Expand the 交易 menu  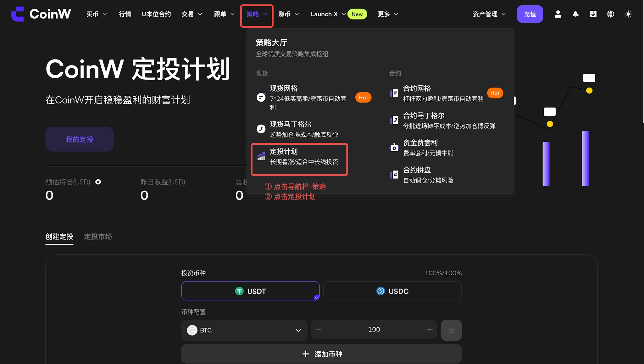click(x=192, y=14)
